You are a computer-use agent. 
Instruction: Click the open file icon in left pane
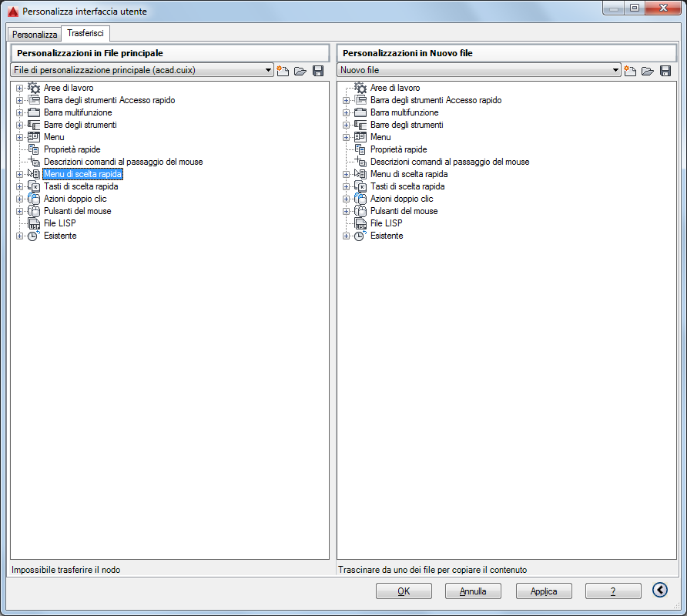pos(300,71)
